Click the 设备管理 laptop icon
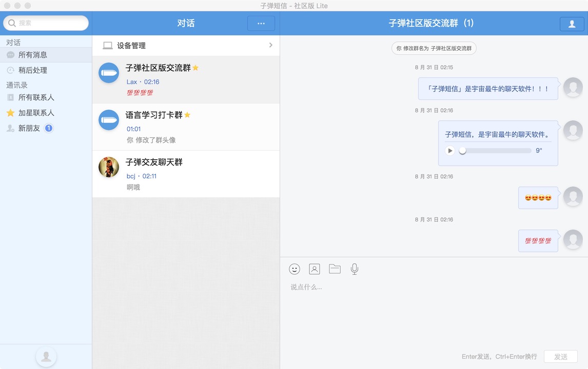 (108, 46)
